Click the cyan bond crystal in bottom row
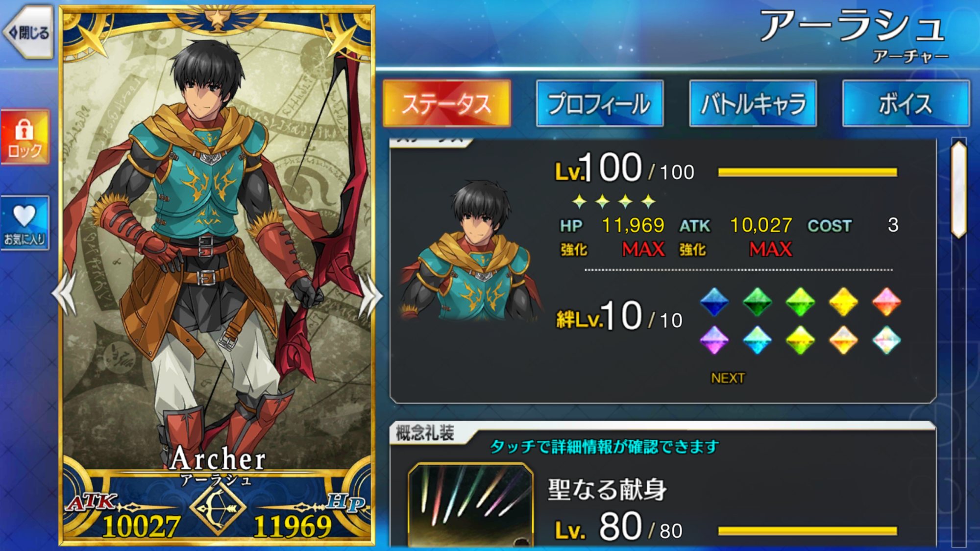Screen dimensions: 980x551 (x=757, y=340)
